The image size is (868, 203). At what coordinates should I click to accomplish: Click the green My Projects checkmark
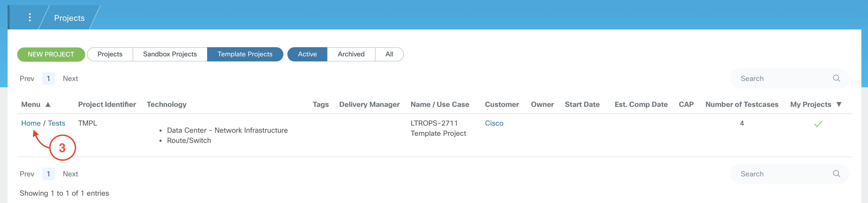pos(818,124)
